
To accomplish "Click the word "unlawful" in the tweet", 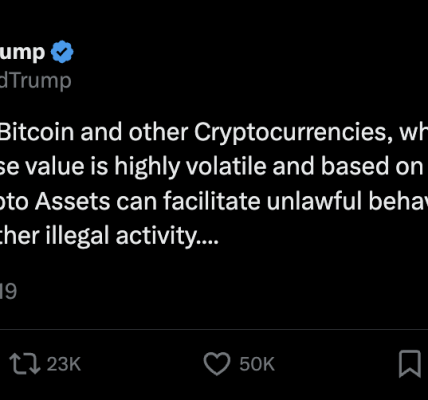I will click(314, 202).
